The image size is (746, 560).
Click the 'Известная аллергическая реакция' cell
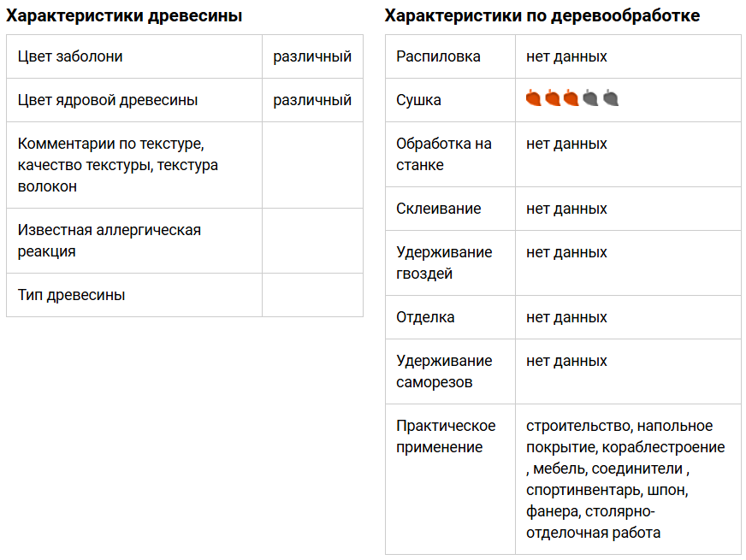(110, 240)
